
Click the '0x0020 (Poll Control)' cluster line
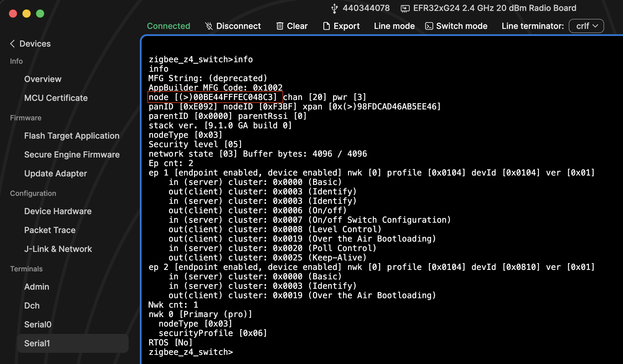273,248
